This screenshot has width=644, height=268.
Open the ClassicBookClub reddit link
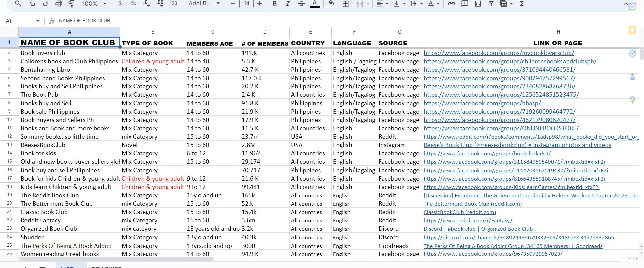click(460, 212)
